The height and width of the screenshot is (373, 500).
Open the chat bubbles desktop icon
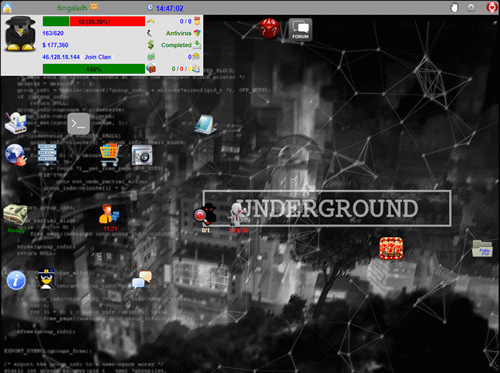click(142, 280)
